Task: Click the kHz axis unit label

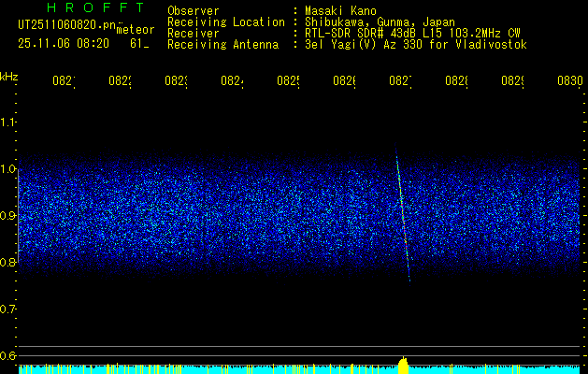Action: (x=8, y=77)
